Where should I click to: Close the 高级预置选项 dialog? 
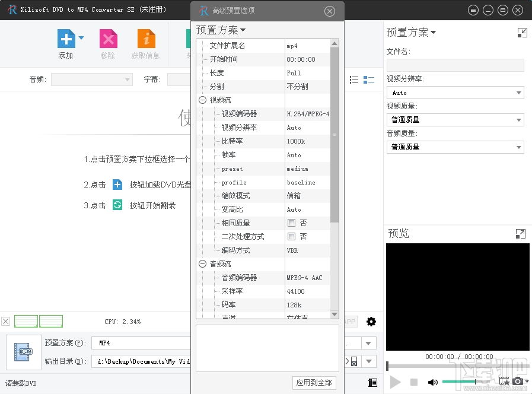pyautogui.click(x=329, y=11)
